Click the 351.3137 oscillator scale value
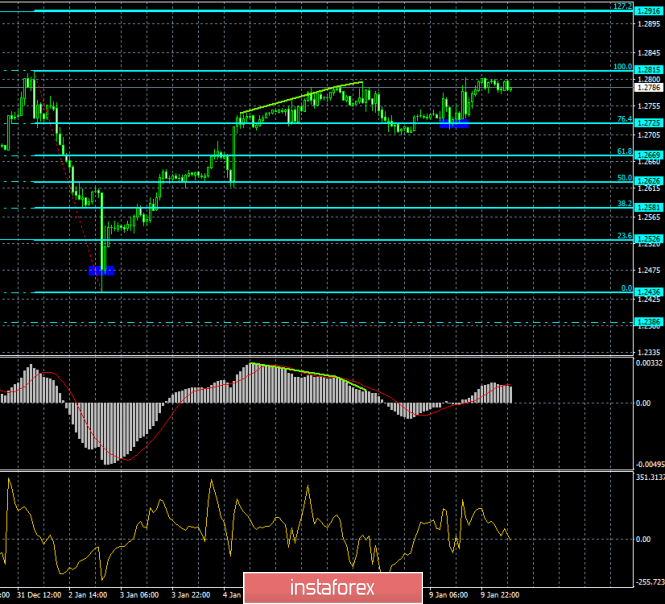This screenshot has height=604, width=665. (648, 477)
